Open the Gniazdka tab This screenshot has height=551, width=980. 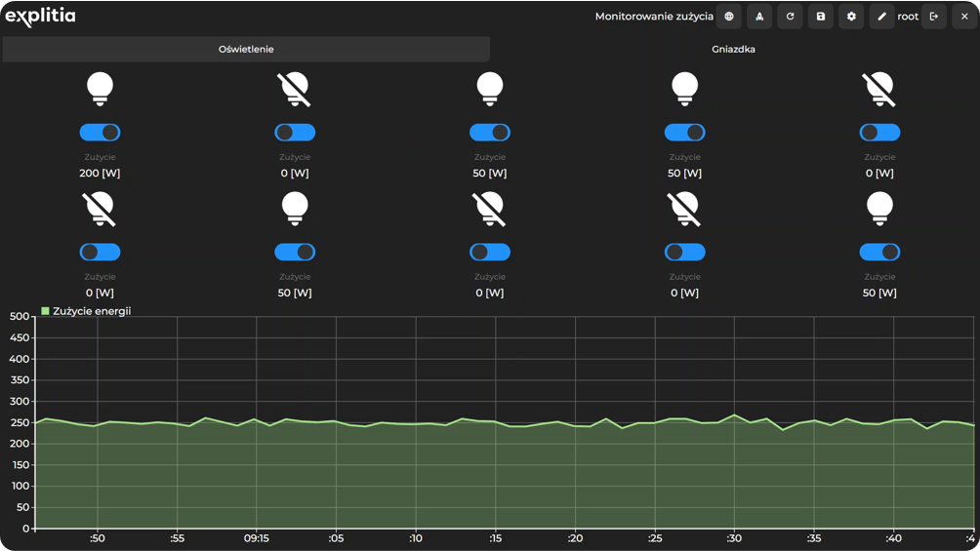pos(734,50)
